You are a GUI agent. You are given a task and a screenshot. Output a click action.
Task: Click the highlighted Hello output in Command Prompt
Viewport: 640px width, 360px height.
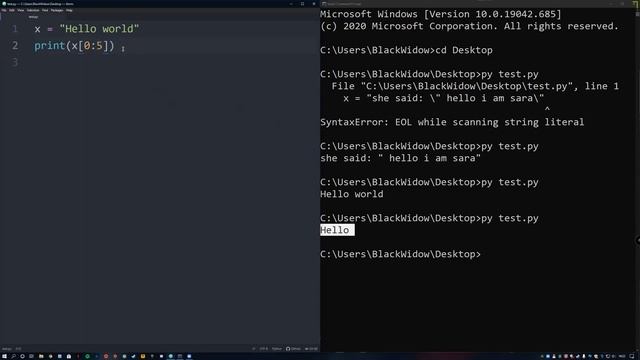click(x=337, y=230)
